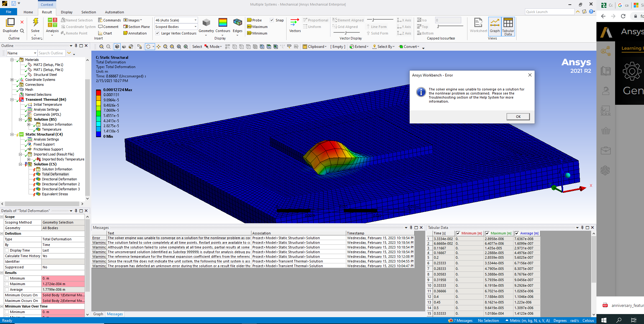This screenshot has height=324, width=644.
Task: Click the blue swatch on the contour legend
Action: tap(99, 134)
